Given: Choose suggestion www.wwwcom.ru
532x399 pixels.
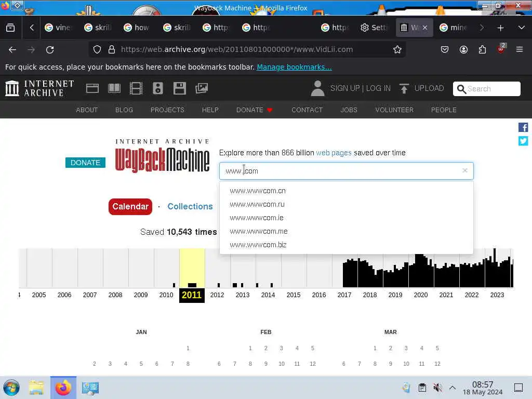Looking at the screenshot, I should pos(346,204).
